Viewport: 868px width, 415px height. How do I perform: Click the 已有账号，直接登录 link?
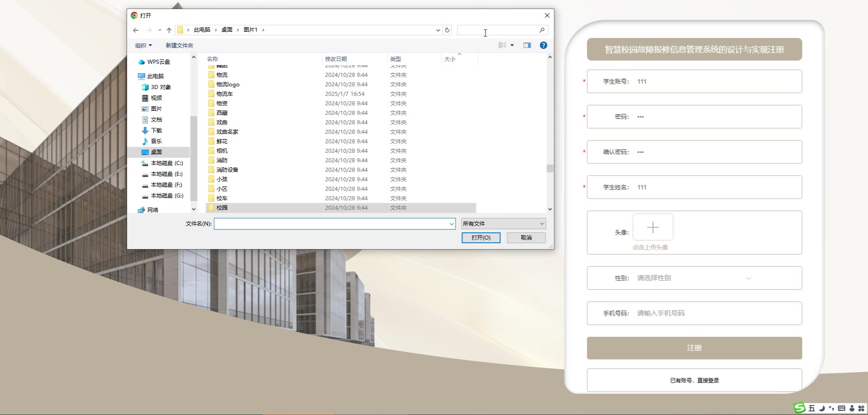point(694,380)
